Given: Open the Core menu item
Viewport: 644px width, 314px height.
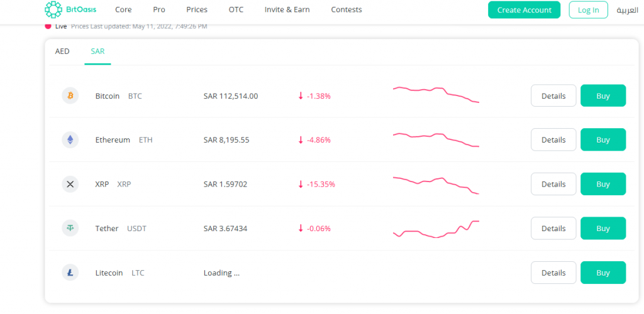Looking at the screenshot, I should coord(123,9).
